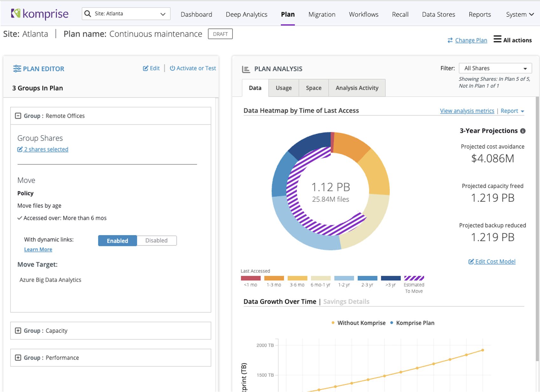Screen dimensions: 540x392
Task: Click the PLAN EDITOR heading
Action: pyautogui.click(x=44, y=69)
